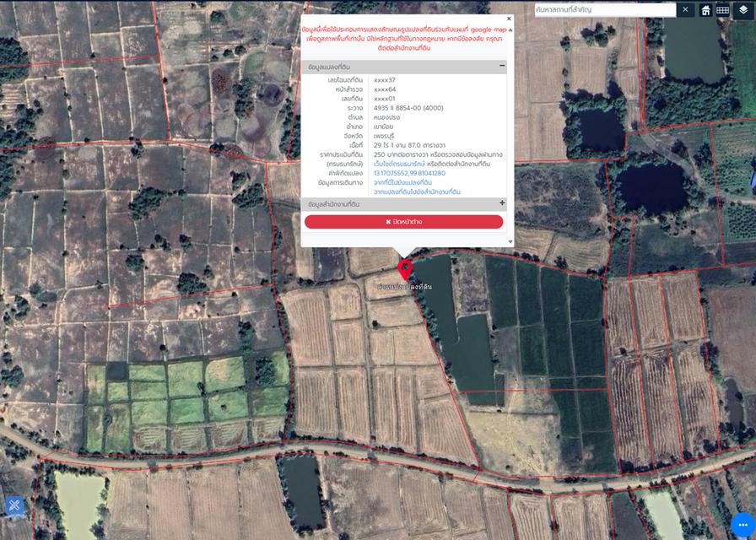Click the red location pin on the map
This screenshot has height=540, width=756.
tap(405, 270)
